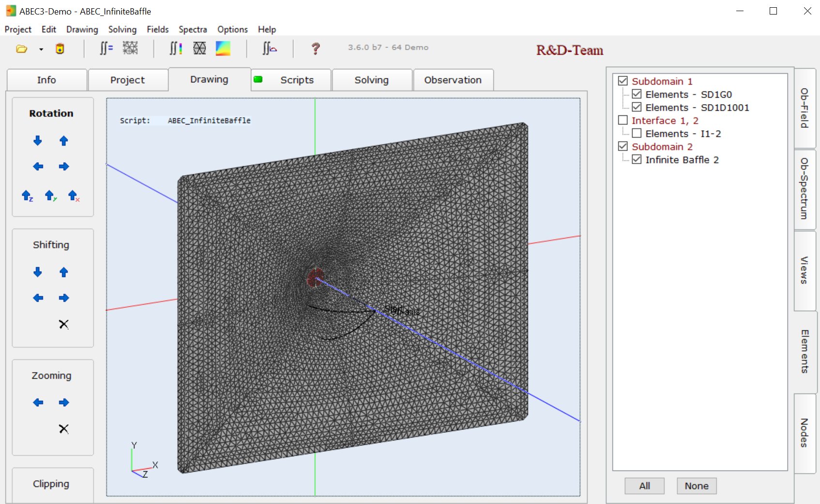Select the Subdomain 1 tree label

(x=662, y=81)
